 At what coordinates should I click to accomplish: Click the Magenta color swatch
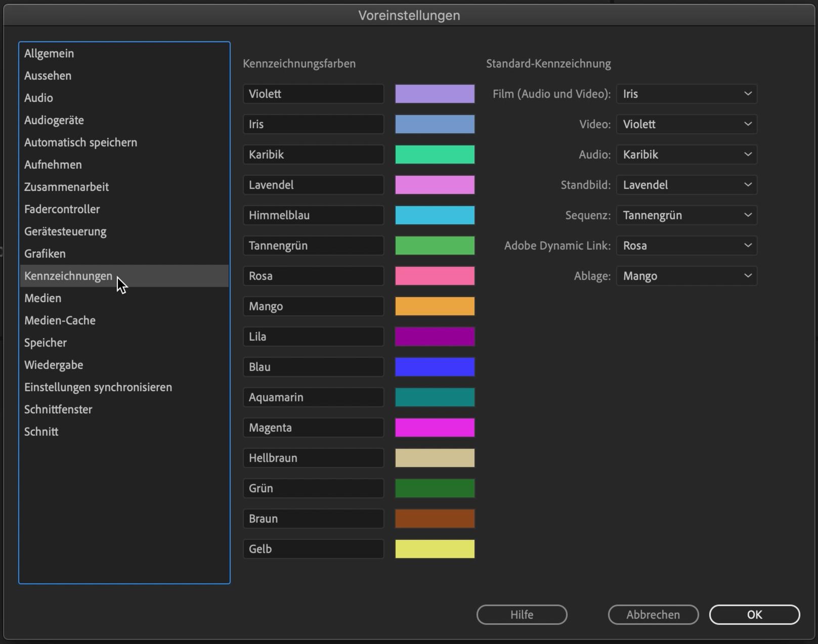tap(435, 428)
